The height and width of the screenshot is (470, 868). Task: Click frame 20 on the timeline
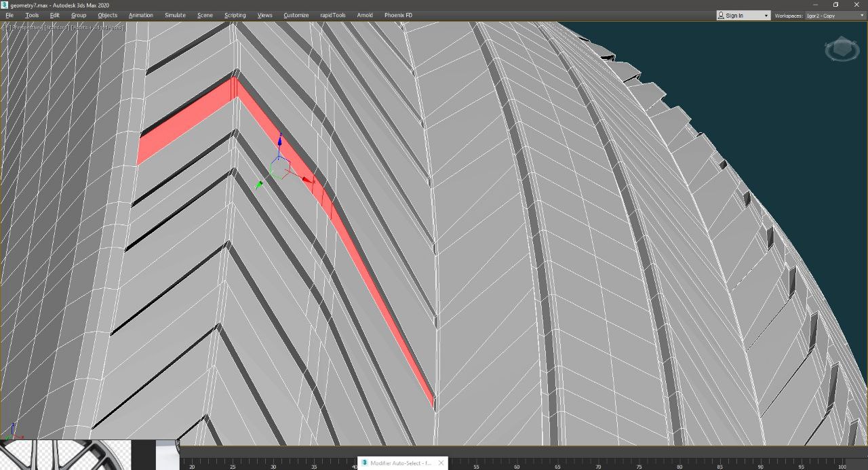click(x=192, y=467)
